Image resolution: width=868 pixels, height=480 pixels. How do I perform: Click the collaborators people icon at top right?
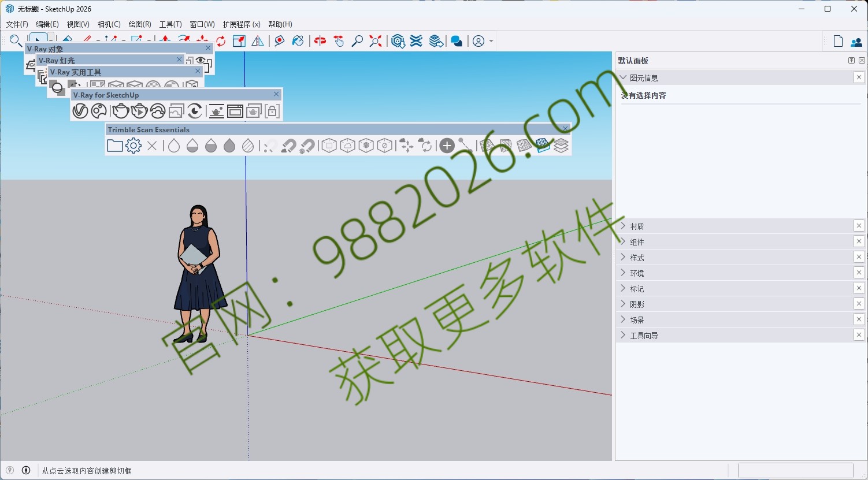(x=856, y=42)
